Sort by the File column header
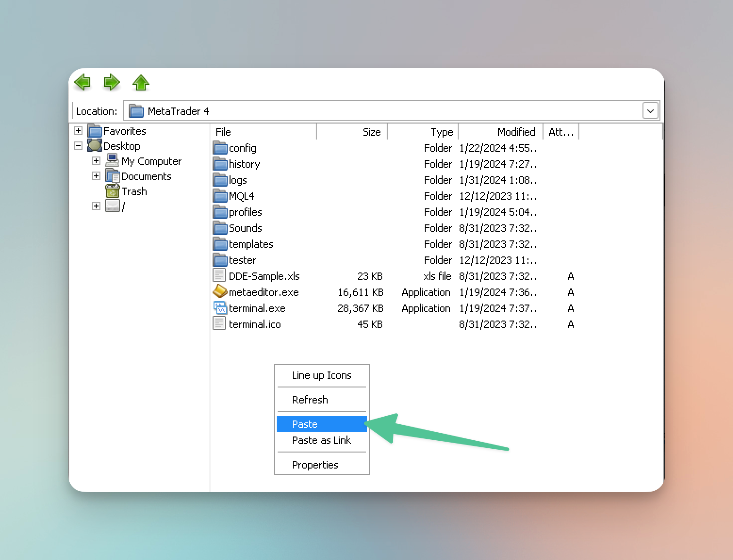This screenshot has height=560, width=733. coord(264,132)
